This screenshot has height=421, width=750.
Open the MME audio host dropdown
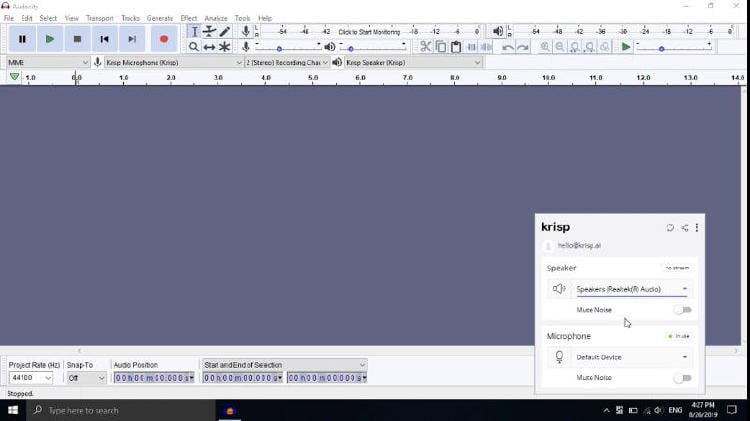point(47,62)
